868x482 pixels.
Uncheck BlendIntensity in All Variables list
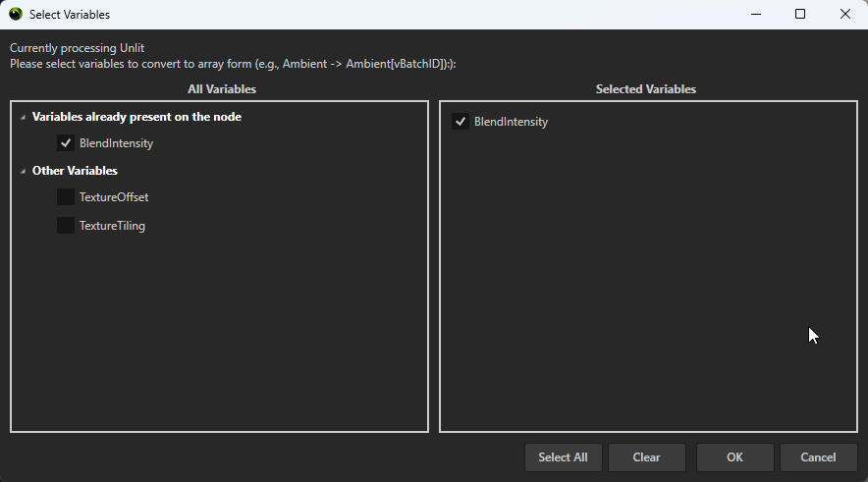click(66, 143)
